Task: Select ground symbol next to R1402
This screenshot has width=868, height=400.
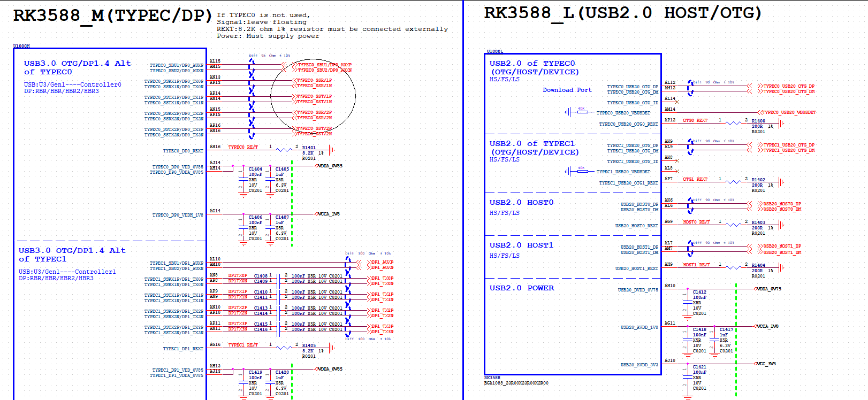Action: tap(781, 182)
